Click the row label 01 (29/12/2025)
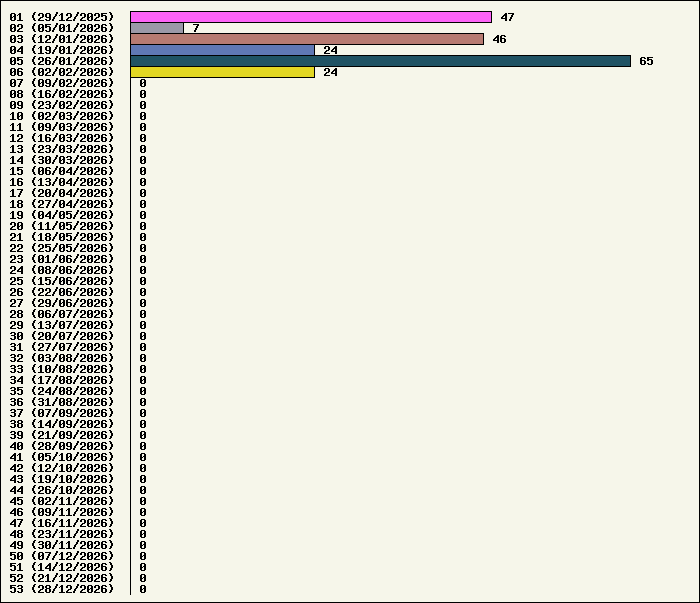This screenshot has height=603, width=700. [62, 17]
